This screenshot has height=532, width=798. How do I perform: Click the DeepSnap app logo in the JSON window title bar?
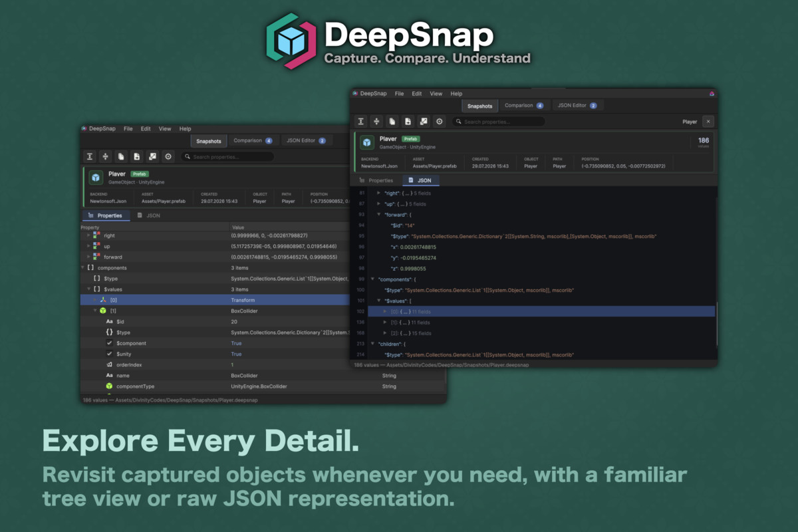(355, 94)
